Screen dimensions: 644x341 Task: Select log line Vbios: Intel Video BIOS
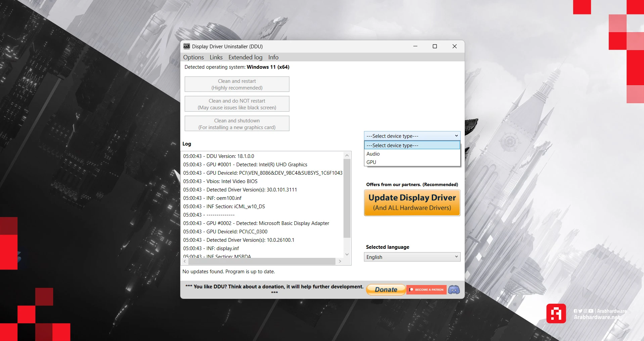click(x=220, y=181)
